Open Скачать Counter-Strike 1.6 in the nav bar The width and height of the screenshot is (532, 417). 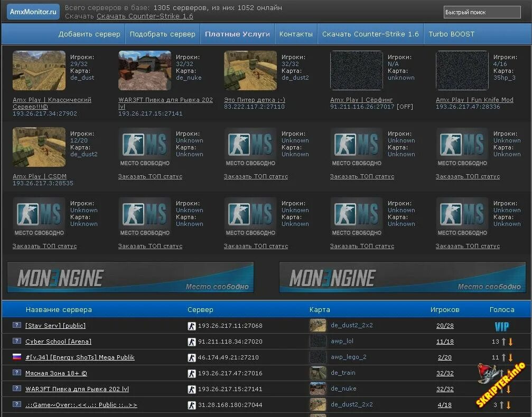pyautogui.click(x=370, y=34)
